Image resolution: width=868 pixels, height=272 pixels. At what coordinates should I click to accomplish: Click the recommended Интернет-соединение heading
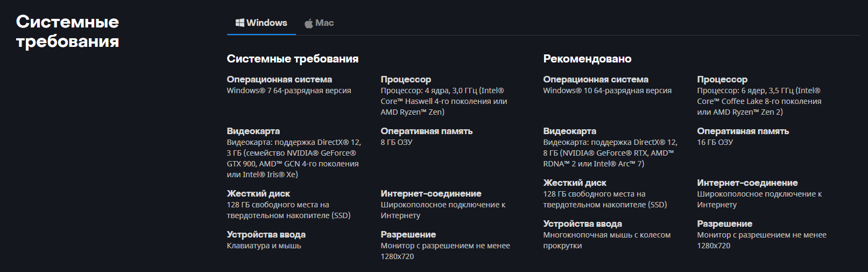(x=747, y=183)
